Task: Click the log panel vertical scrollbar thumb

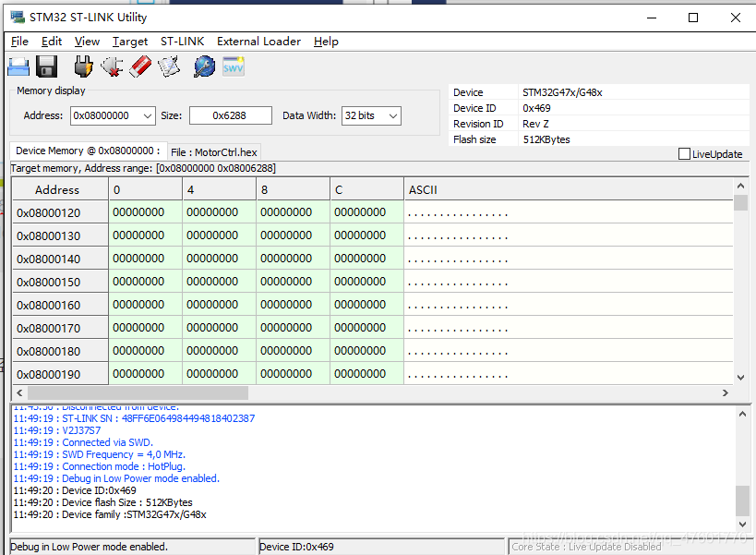Action: (x=742, y=501)
